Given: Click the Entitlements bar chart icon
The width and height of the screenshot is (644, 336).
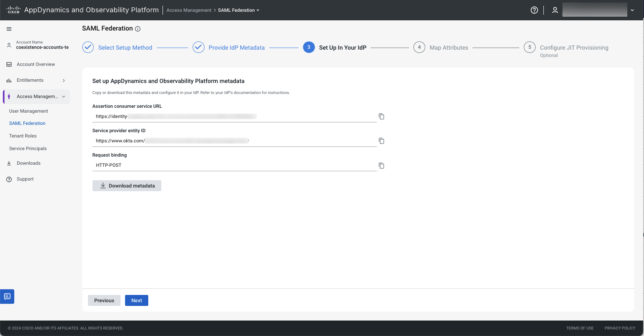Looking at the screenshot, I should point(9,81).
